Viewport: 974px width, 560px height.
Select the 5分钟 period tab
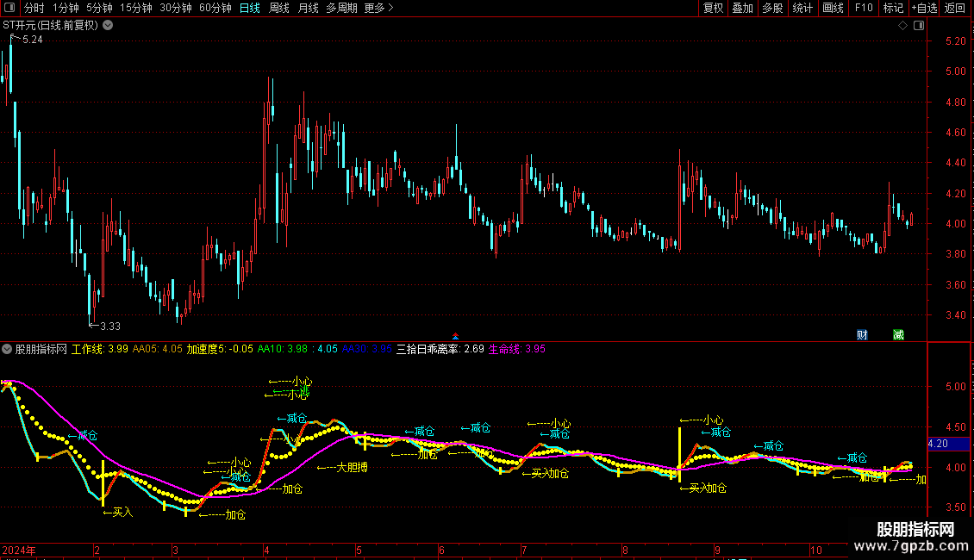pos(99,8)
